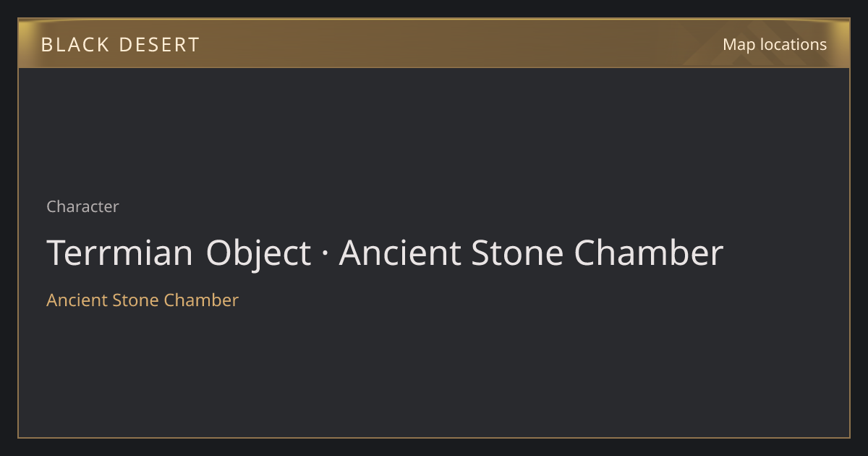Open the Map locations link

pyautogui.click(x=774, y=44)
